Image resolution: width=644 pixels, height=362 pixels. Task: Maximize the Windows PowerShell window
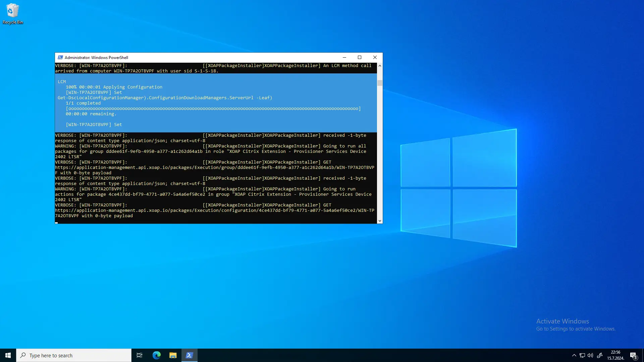[360, 57]
